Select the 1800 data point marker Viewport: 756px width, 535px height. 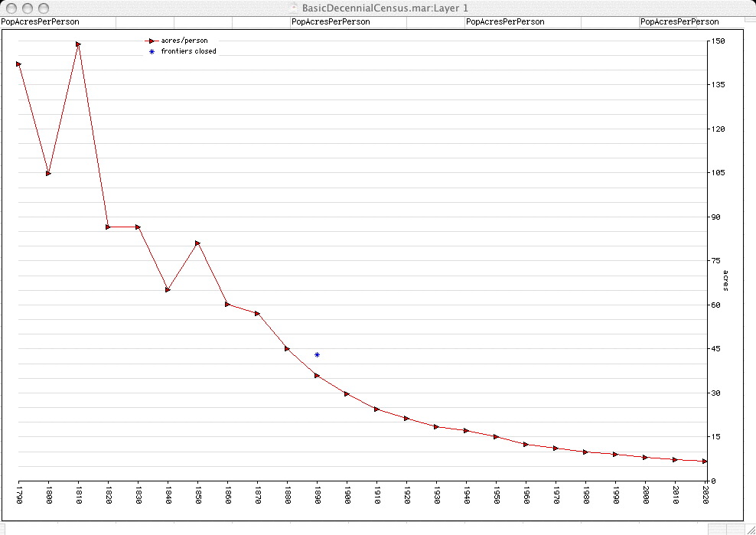(48, 174)
